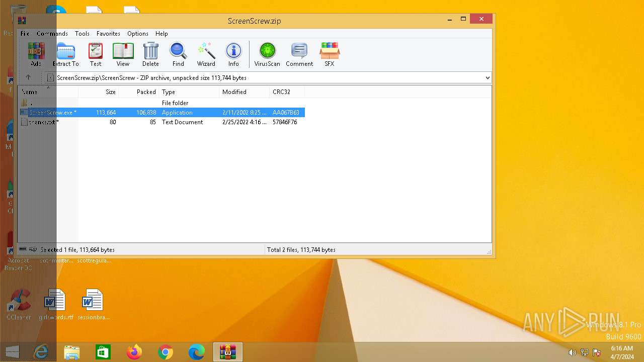Open the Comment icon

299,54
